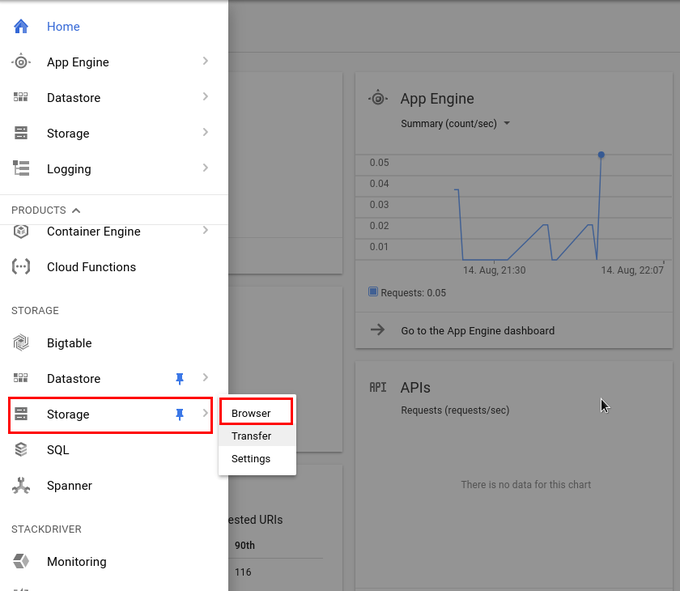Toggle the Requests legend square
The image size is (680, 591).
pos(373,291)
